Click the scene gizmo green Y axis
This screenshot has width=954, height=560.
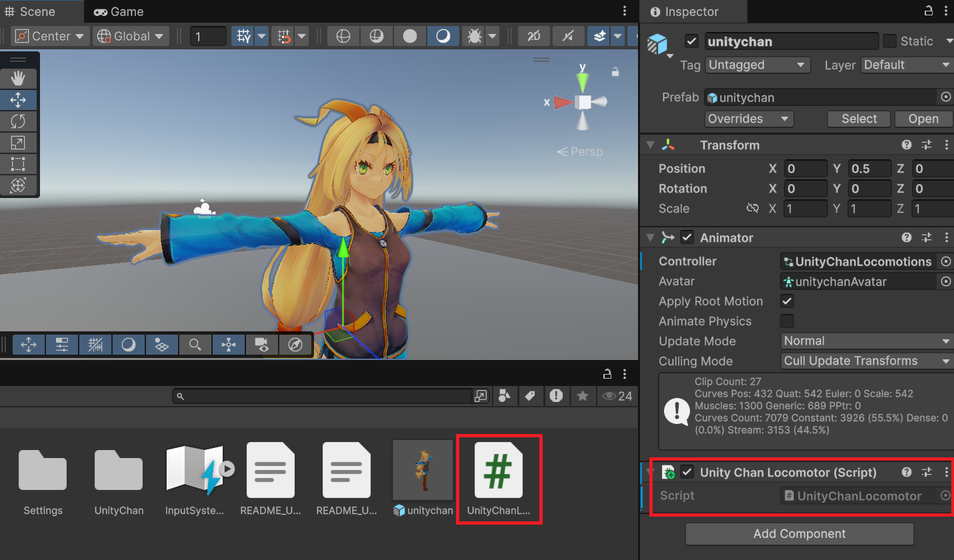(583, 81)
